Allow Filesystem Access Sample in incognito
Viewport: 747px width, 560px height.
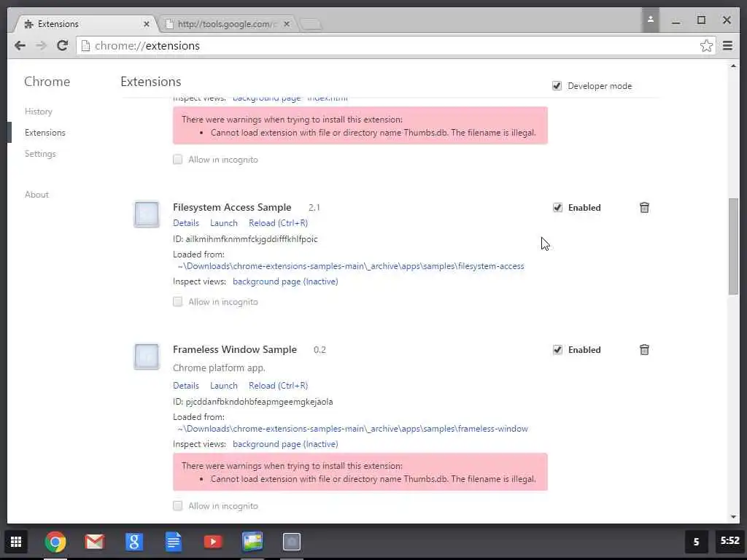178,302
